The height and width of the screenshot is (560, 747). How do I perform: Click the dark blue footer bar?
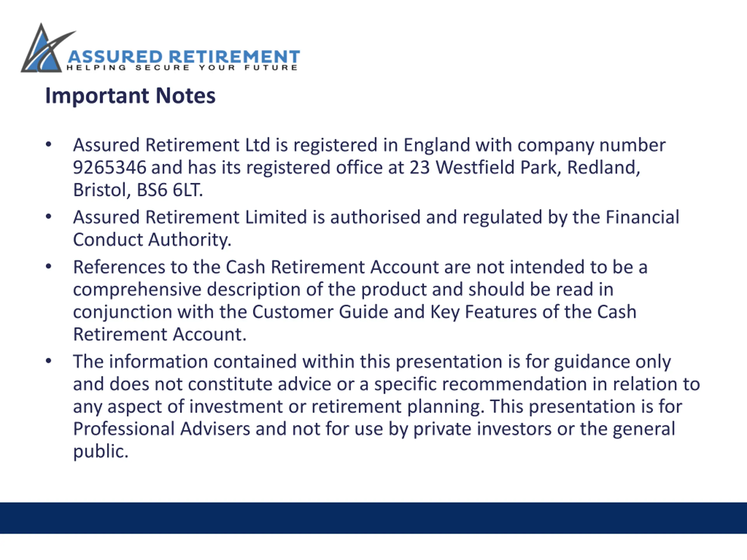(373, 518)
